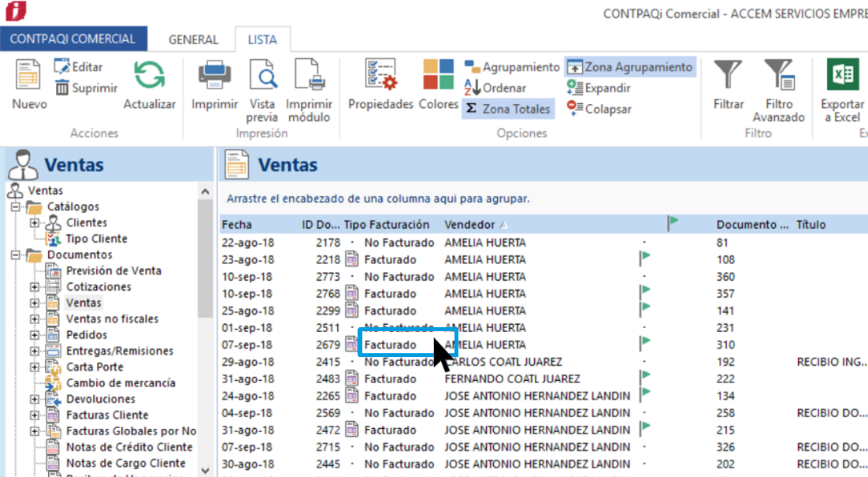868x477 pixels.
Task: Open the CONTPAQI COMERCIAL menu tab
Action: [x=73, y=39]
